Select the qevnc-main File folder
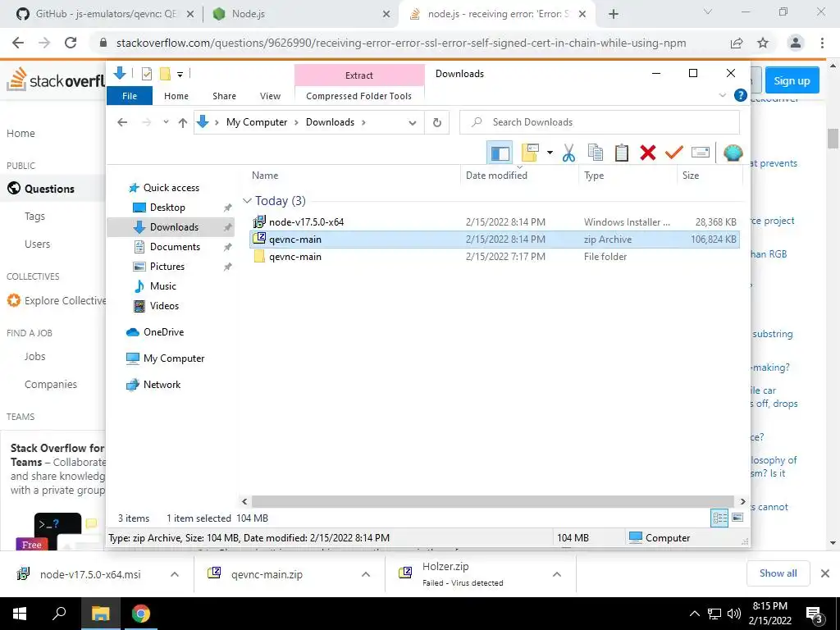 (x=495, y=257)
